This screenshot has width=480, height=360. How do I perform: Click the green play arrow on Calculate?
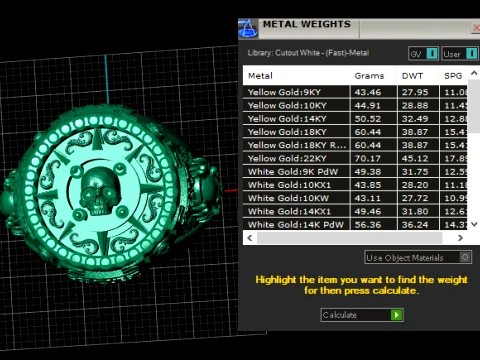(397, 315)
